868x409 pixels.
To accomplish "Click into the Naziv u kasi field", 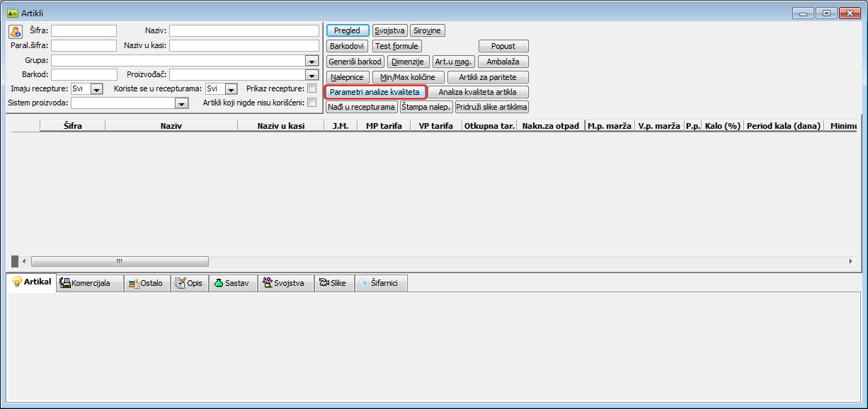I will (244, 45).
